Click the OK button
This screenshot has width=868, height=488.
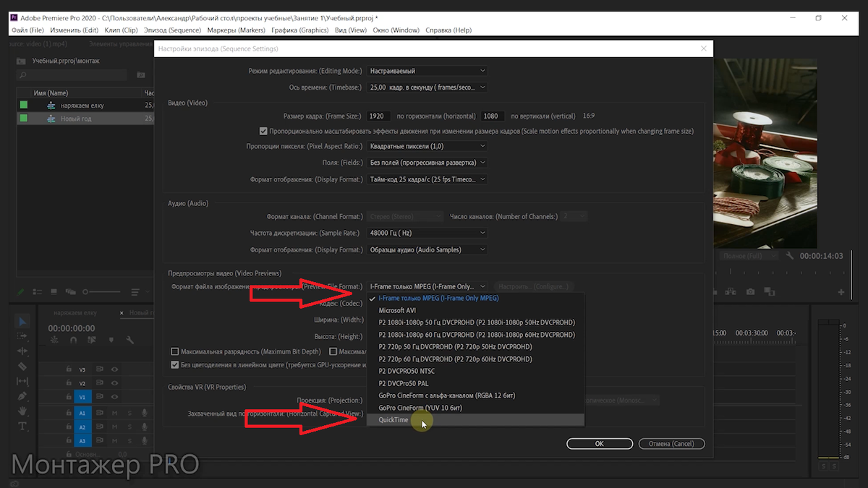(x=600, y=444)
